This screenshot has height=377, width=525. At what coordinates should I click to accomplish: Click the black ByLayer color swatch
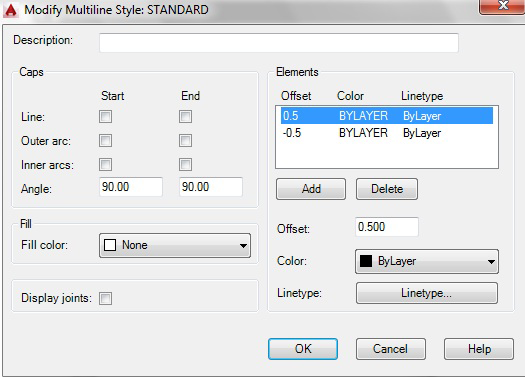point(366,261)
